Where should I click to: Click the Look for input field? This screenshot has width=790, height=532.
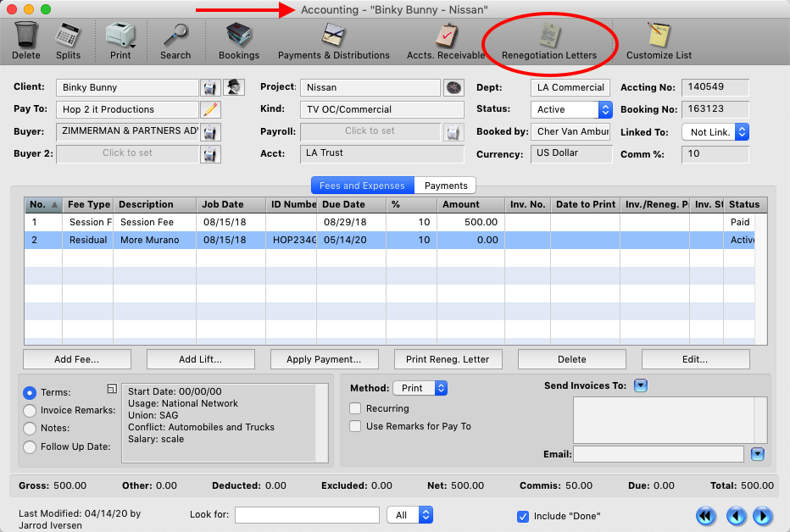[x=307, y=515]
